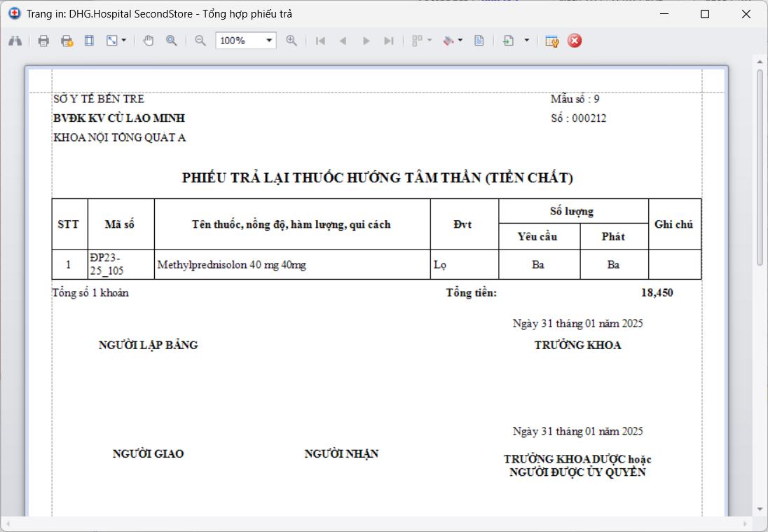Click the application icon in title bar
768x532 pixels.
click(15, 14)
